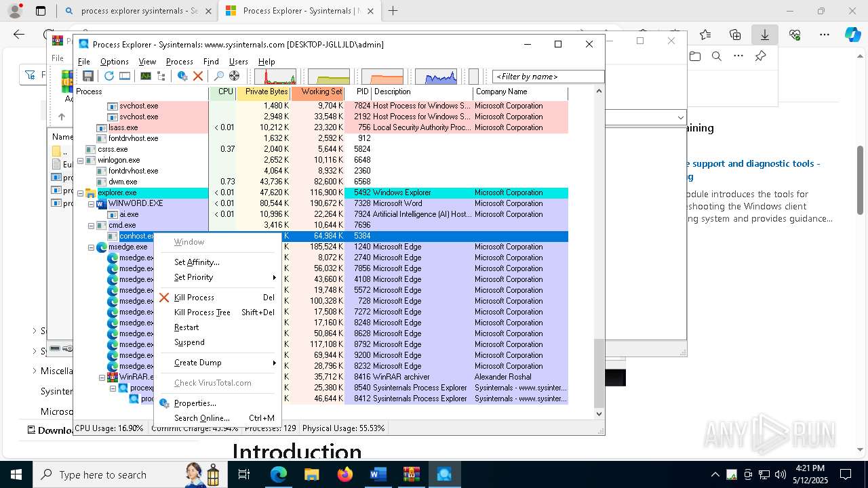This screenshot has height=488, width=868.
Task: Expand the Set Priority submenu arrow
Action: pos(275,277)
